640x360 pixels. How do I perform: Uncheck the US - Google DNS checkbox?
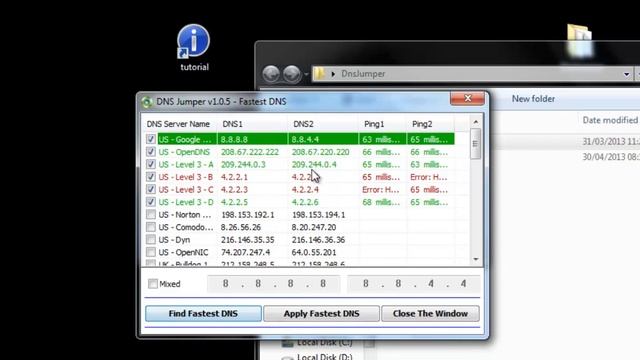pyautogui.click(x=151, y=139)
